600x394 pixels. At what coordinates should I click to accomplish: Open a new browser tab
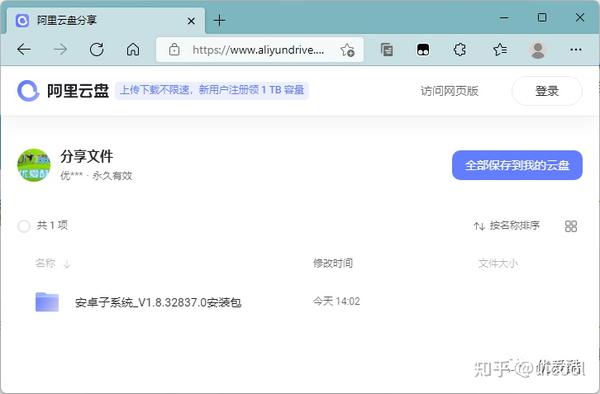click(220, 20)
